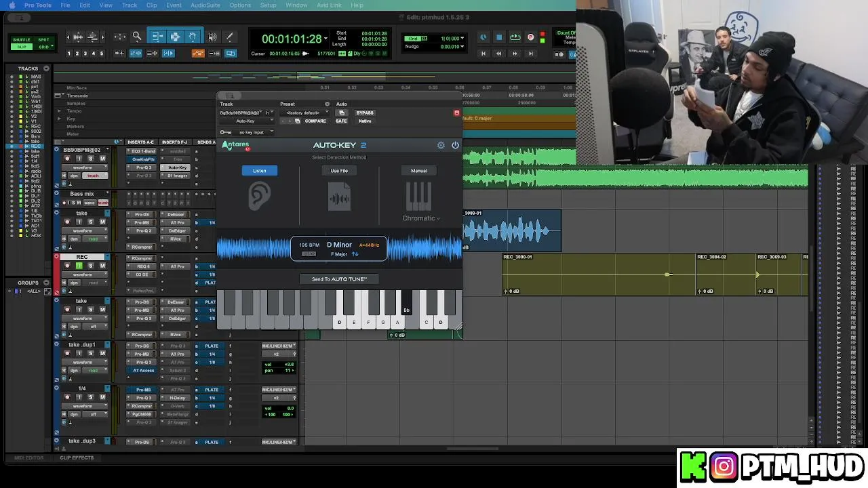Image resolution: width=868 pixels, height=488 pixels.
Task: Select the Zoomer magnifier tool
Action: [137, 37]
